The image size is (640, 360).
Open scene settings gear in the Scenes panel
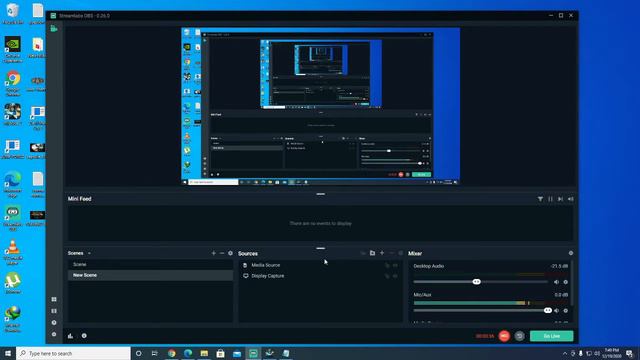(x=231, y=253)
